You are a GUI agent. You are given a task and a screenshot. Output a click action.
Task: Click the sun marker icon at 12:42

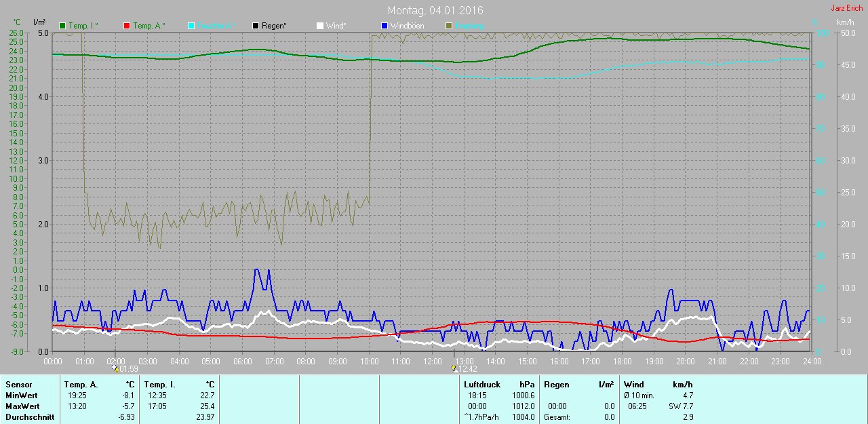[454, 368]
